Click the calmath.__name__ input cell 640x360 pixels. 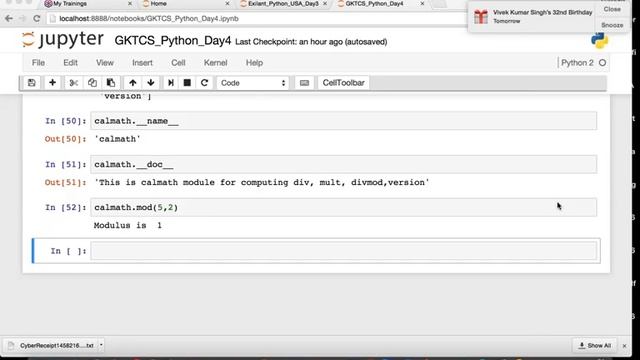(343, 121)
